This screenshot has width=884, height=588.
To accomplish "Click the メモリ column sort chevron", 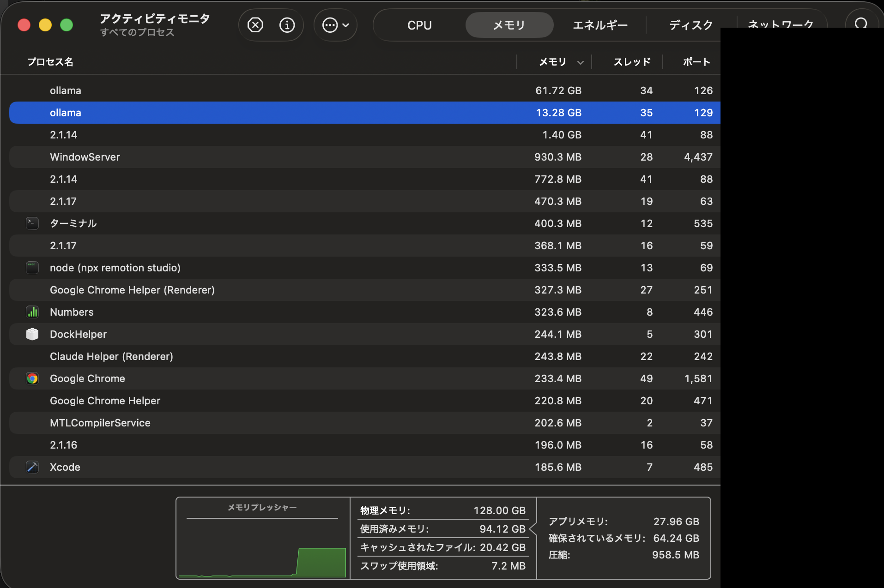I will [581, 62].
